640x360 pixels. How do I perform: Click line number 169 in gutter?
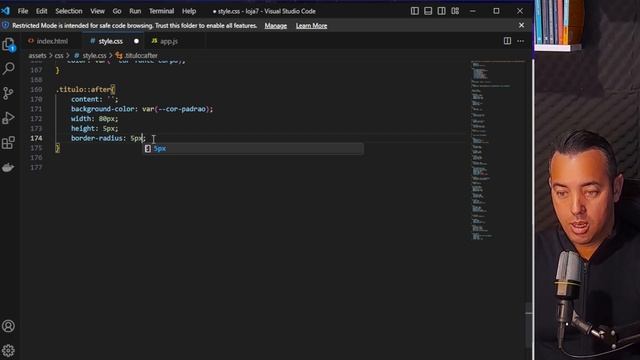tap(36, 89)
